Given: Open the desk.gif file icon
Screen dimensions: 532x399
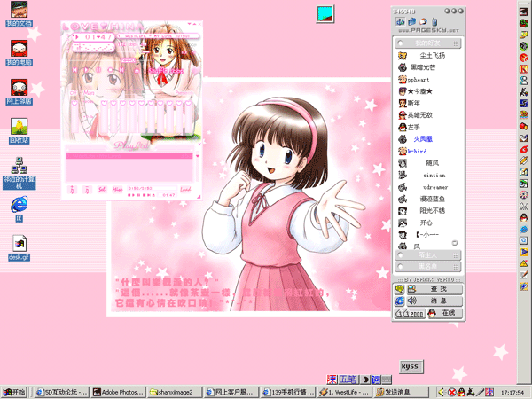Looking at the screenshot, I should [x=18, y=243].
